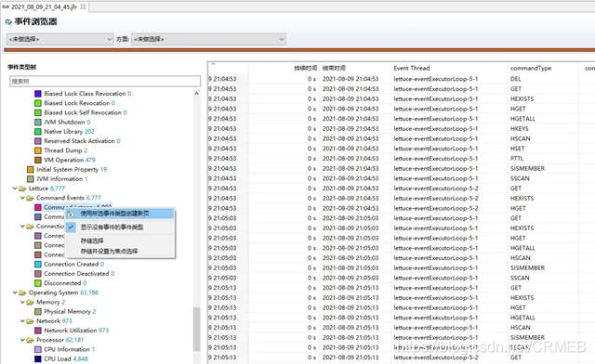Screen dimensions: 595x364
Task: Select the Biased Lock Self Revocation icon
Action: coord(38,112)
